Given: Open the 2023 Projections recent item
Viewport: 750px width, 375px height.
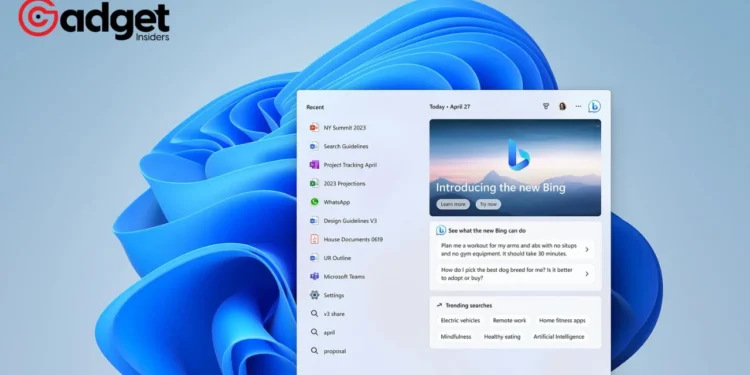Looking at the screenshot, I should 344,184.
